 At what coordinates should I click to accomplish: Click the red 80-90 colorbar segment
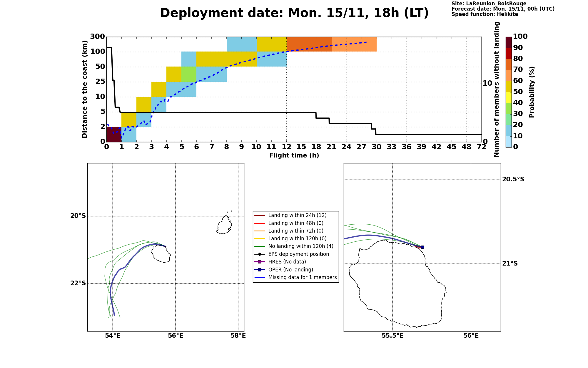[509, 54]
